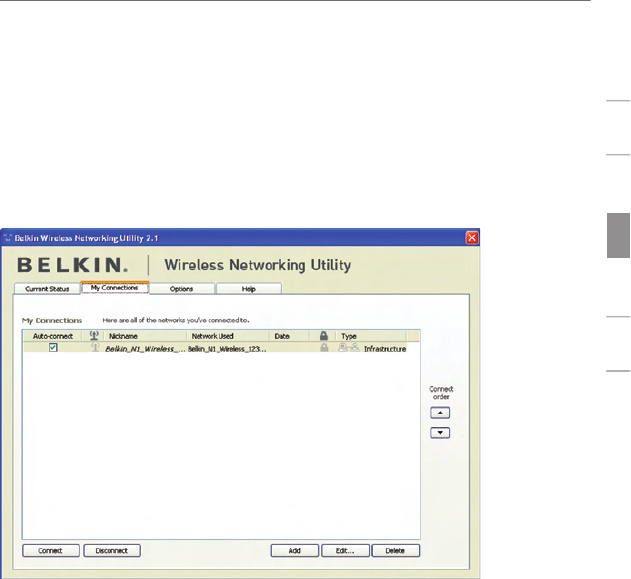
Task: Click the lock icon in Belkin row
Action: tap(324, 348)
